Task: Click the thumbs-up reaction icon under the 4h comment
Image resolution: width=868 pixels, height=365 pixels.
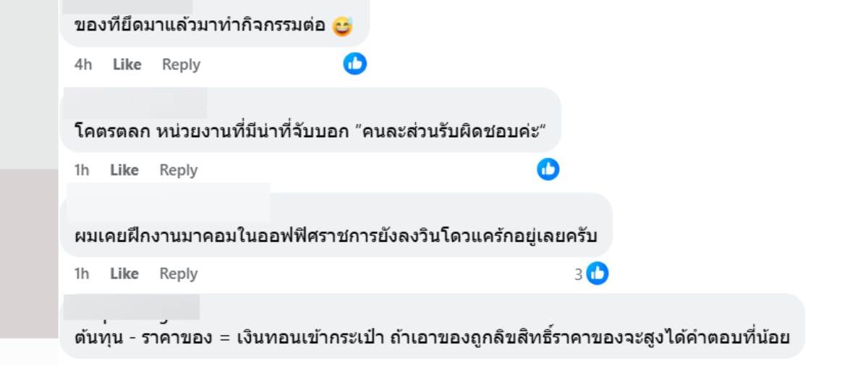Action: coord(354,64)
